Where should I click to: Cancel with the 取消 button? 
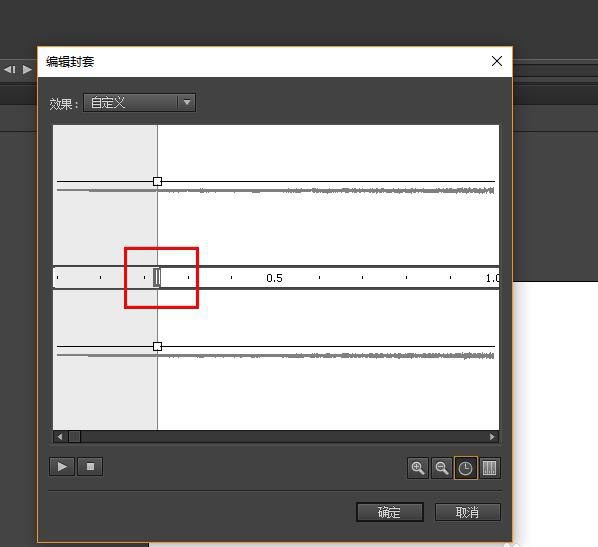click(468, 512)
